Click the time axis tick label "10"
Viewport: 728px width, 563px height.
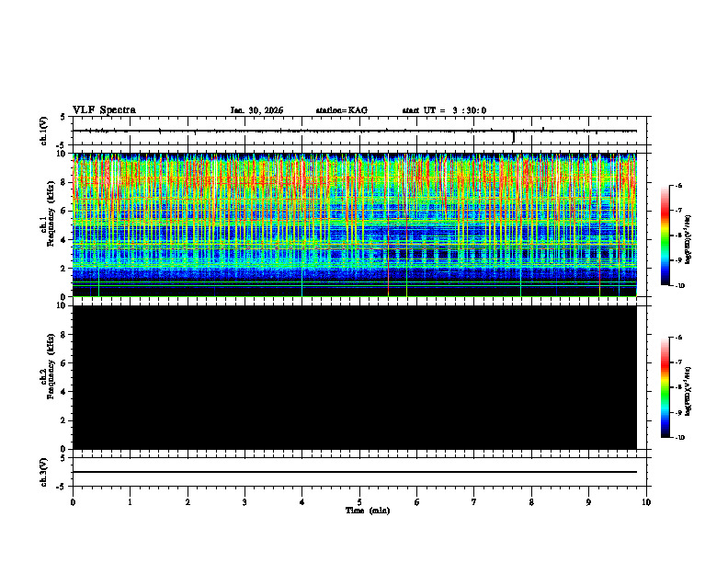click(x=646, y=502)
